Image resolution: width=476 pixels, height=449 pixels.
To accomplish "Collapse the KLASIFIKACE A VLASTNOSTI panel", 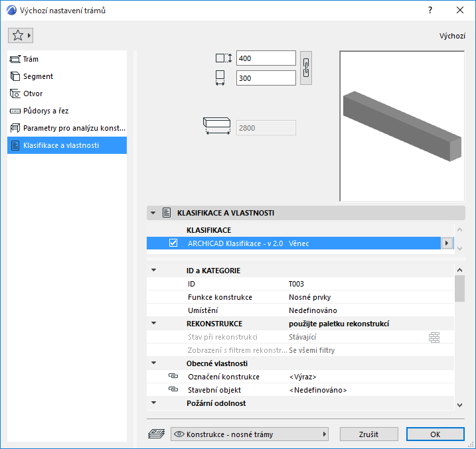I will 153,213.
